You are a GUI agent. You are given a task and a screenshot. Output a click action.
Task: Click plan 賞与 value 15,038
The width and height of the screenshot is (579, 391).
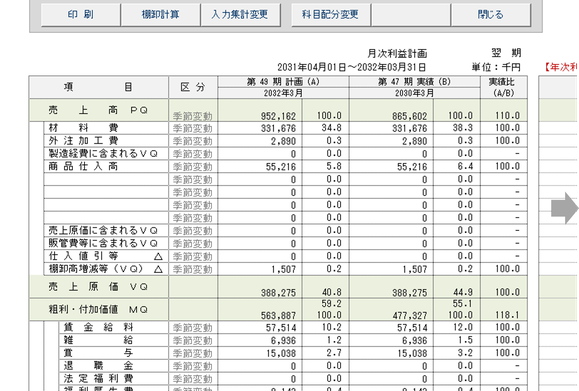(x=281, y=353)
